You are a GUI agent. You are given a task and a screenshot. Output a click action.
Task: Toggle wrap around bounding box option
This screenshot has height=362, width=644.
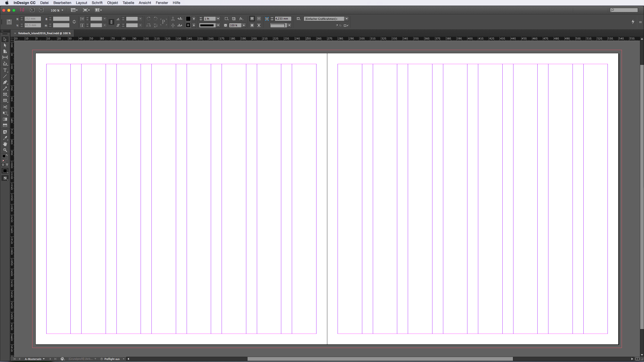click(x=259, y=19)
